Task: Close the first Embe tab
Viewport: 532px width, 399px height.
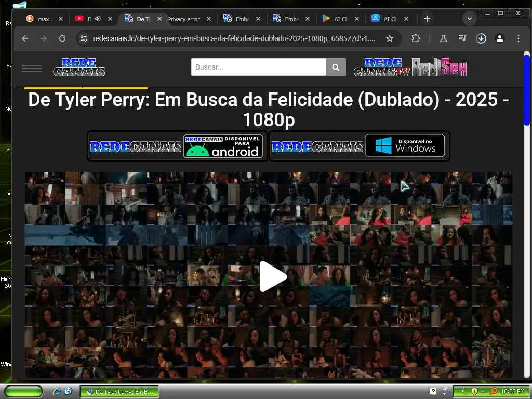Action: click(x=258, y=19)
